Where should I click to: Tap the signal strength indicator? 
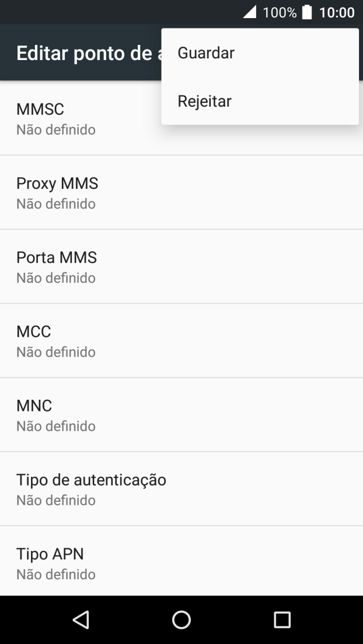(251, 12)
